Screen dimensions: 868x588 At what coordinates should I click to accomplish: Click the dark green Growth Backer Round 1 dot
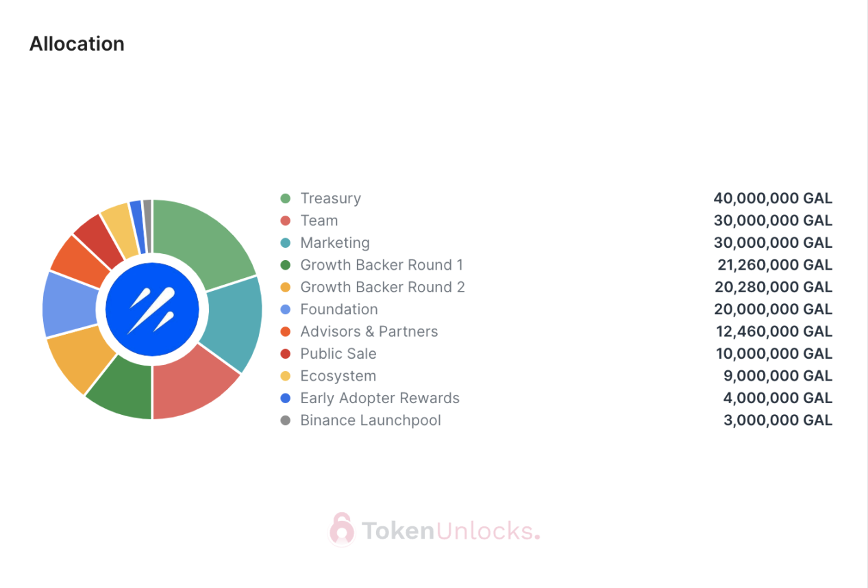tap(286, 265)
